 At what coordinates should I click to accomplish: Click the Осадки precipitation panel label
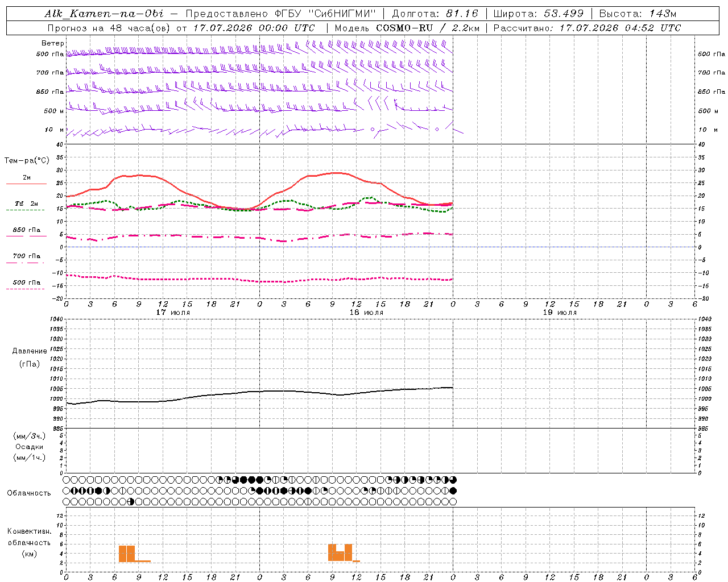click(x=30, y=447)
